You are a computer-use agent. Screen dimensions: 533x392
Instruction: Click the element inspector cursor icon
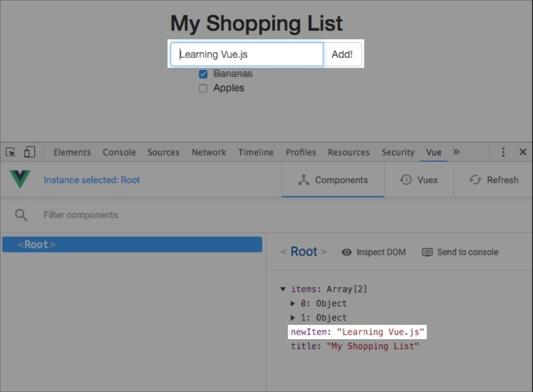(x=11, y=152)
